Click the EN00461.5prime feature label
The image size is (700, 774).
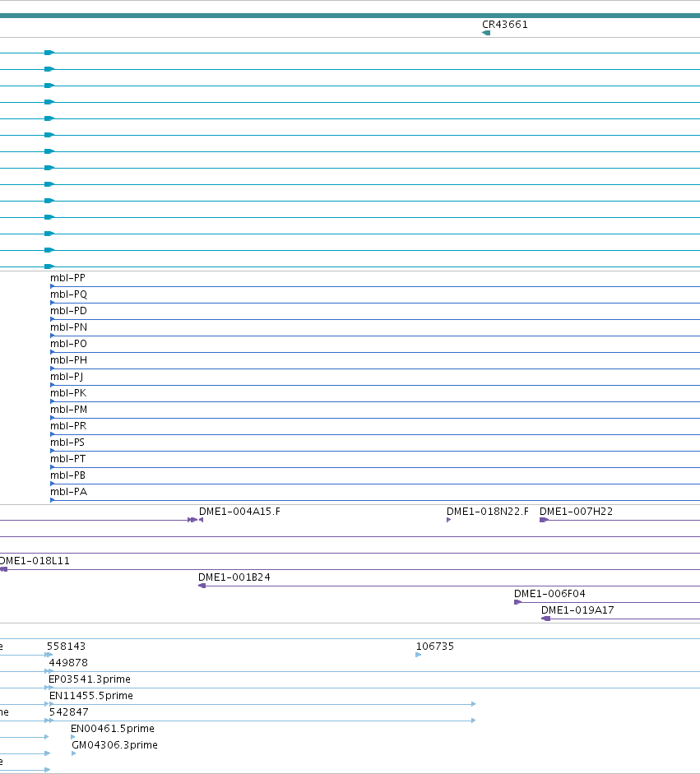point(113,729)
